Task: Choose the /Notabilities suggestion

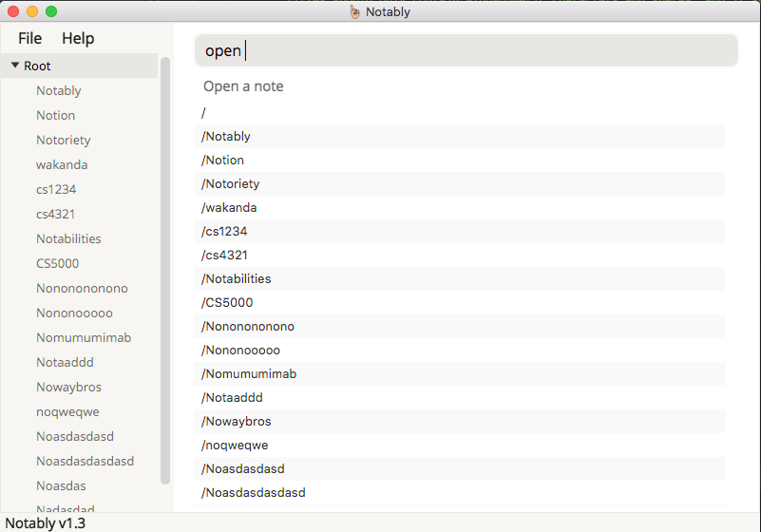Action: point(459,279)
